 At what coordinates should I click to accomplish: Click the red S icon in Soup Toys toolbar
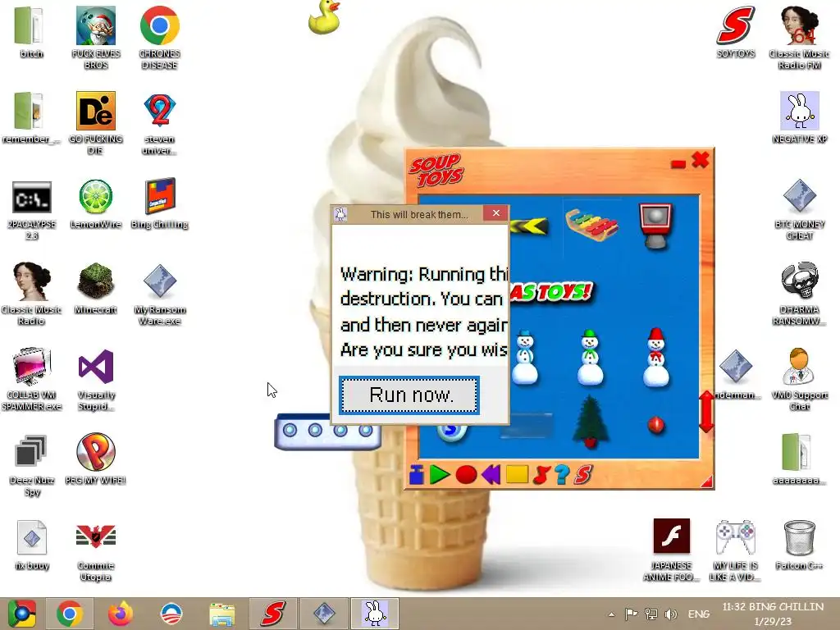(583, 475)
